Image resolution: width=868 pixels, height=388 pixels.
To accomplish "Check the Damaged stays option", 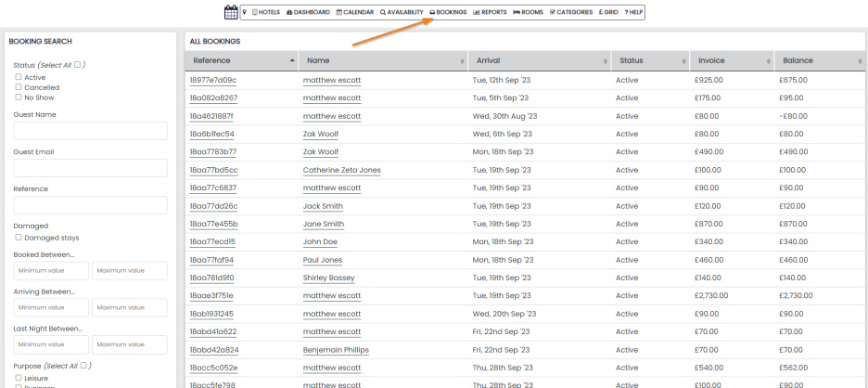I will coord(19,238).
